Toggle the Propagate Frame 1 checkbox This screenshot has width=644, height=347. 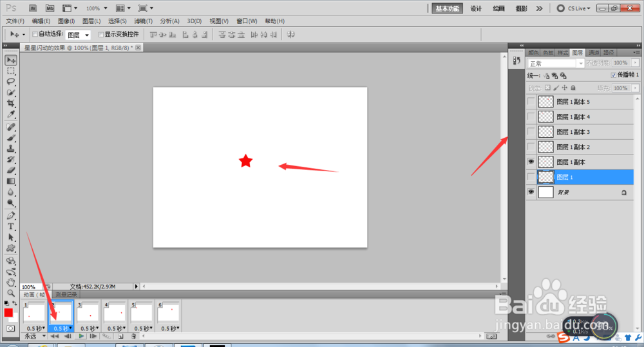click(613, 75)
